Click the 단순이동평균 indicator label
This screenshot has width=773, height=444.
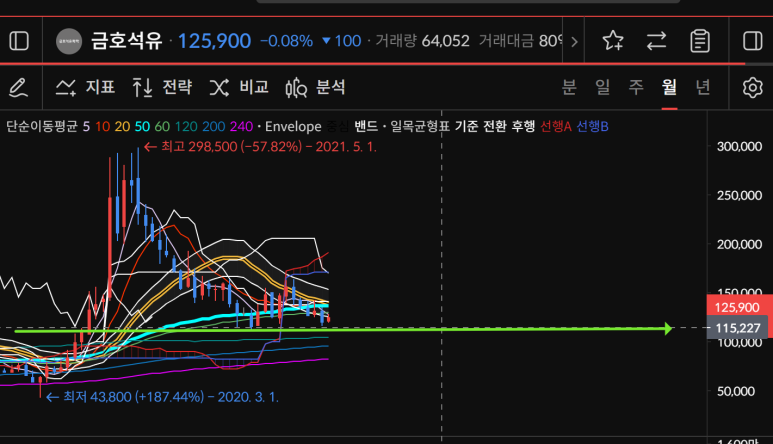pyautogui.click(x=42, y=127)
